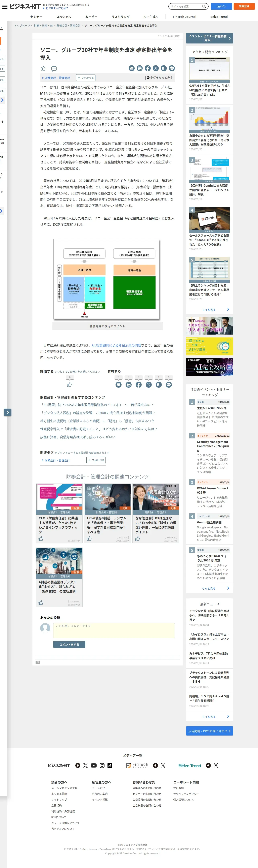Image resolution: width=258 pixels, height=868 pixels.
Task: Click the search magnifier icon
Action: tap(204, 6)
